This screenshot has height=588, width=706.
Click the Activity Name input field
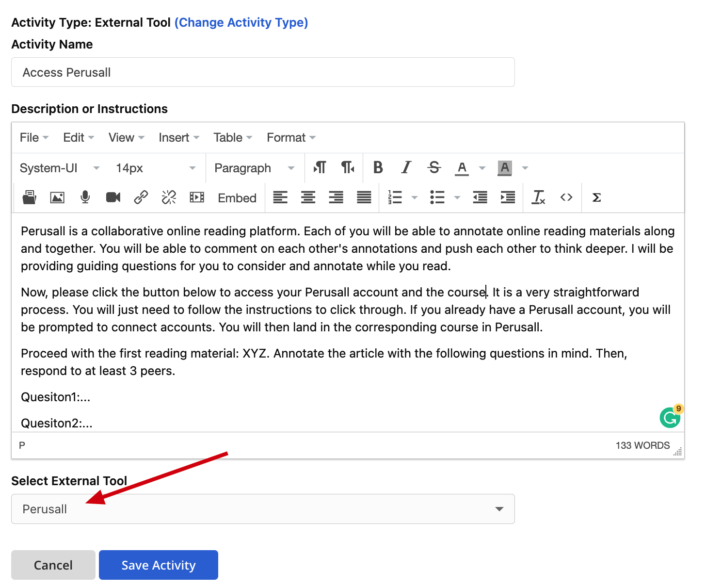(x=263, y=72)
